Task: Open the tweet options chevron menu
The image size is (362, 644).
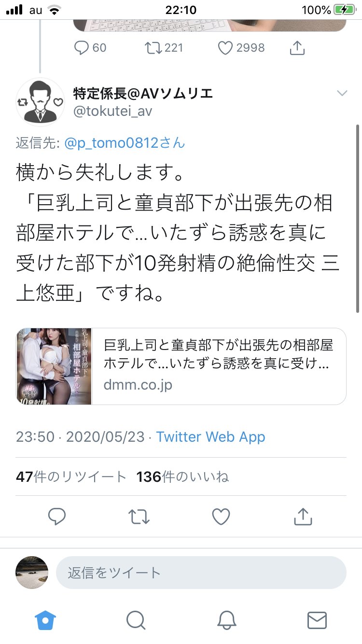Action: tap(342, 93)
